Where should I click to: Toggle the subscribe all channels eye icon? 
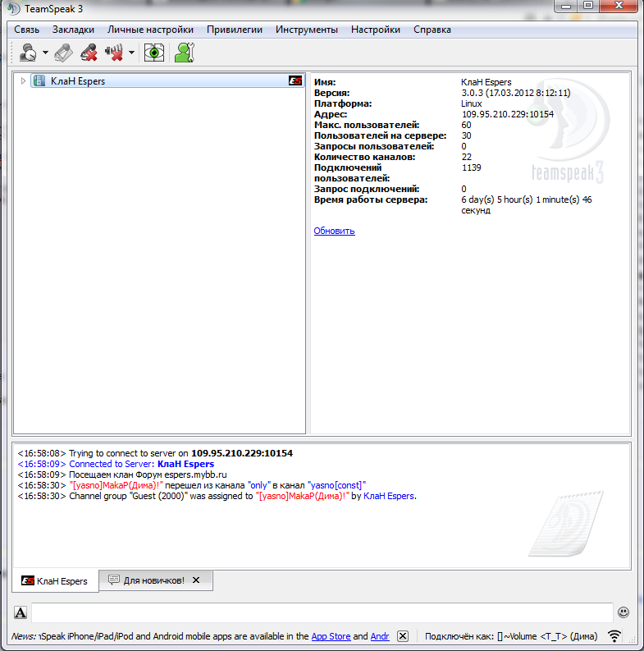tap(154, 53)
